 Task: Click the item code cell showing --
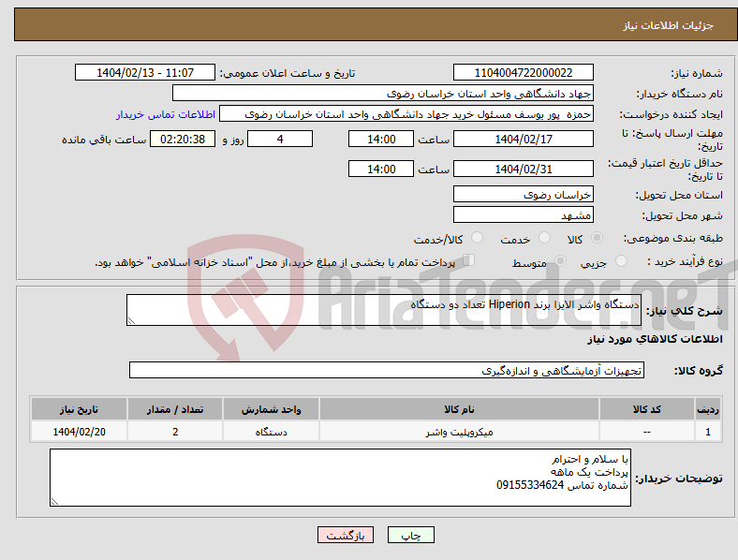[647, 432]
